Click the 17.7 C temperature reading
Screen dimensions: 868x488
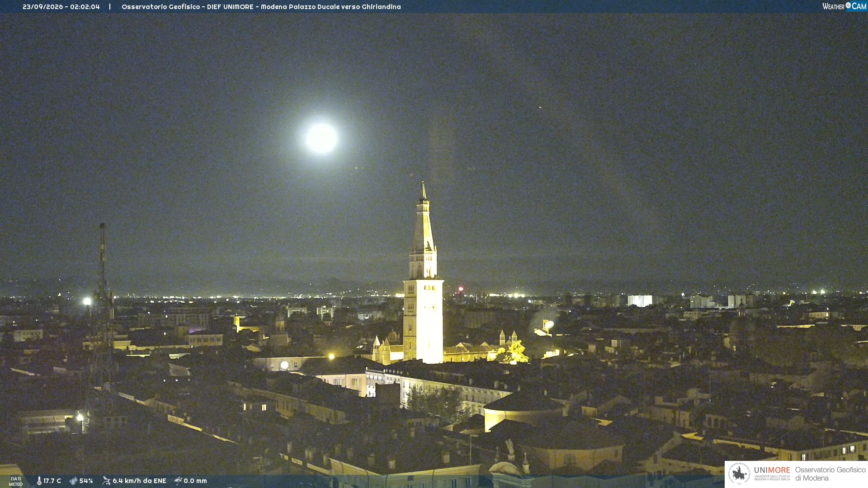click(x=52, y=481)
